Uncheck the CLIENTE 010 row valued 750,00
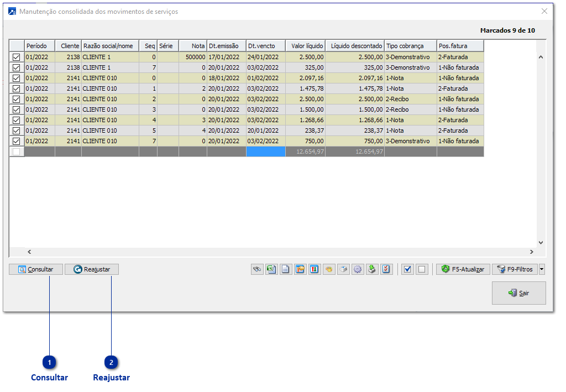The width and height of the screenshot is (566, 392). coord(16,141)
